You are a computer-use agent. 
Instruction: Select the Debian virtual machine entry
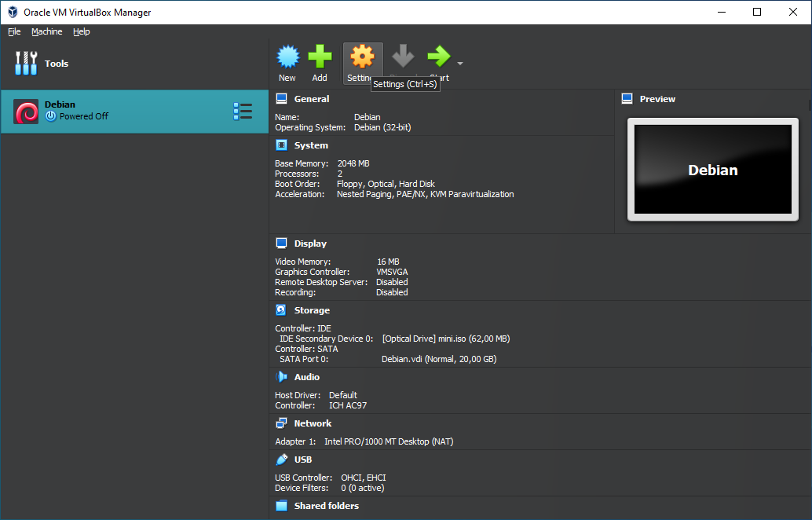(134, 112)
